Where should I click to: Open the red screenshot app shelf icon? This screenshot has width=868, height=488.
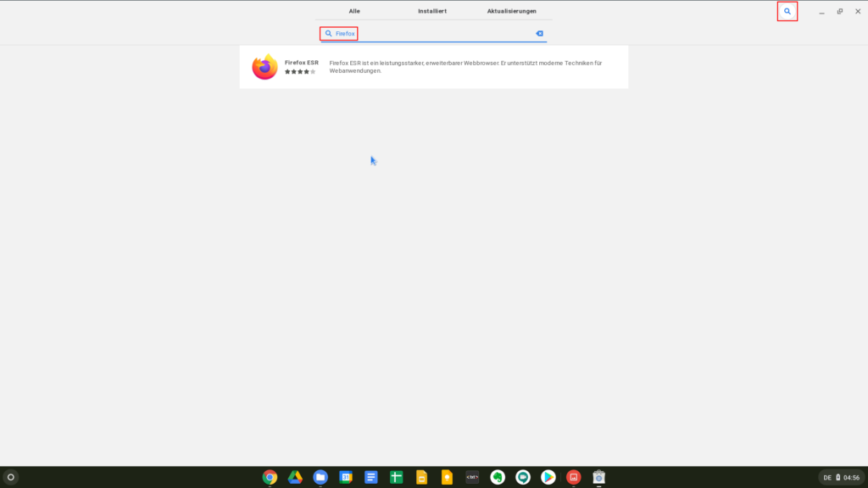coord(574,477)
